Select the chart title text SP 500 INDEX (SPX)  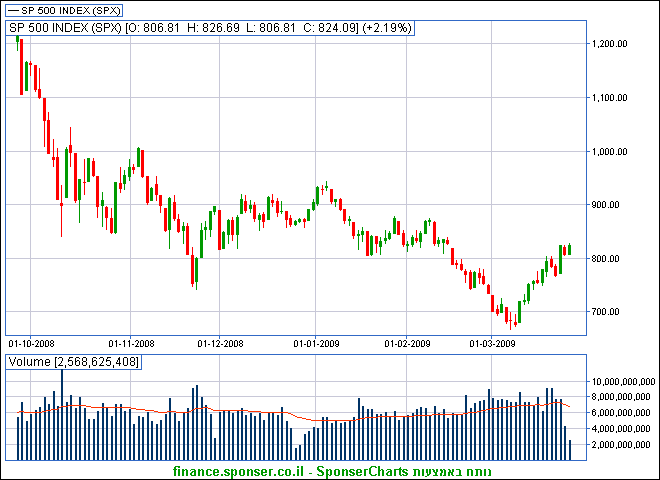tap(65, 28)
